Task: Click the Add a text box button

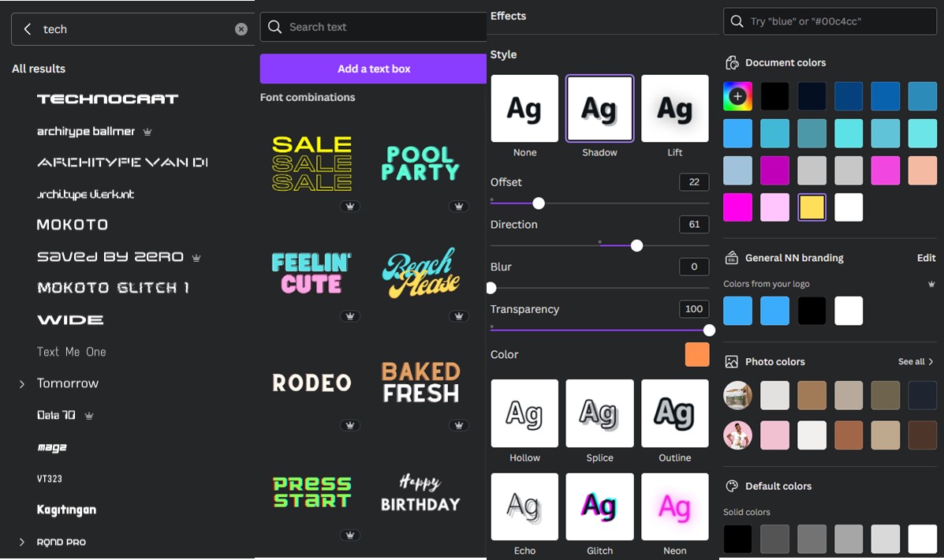Action: coord(373,69)
